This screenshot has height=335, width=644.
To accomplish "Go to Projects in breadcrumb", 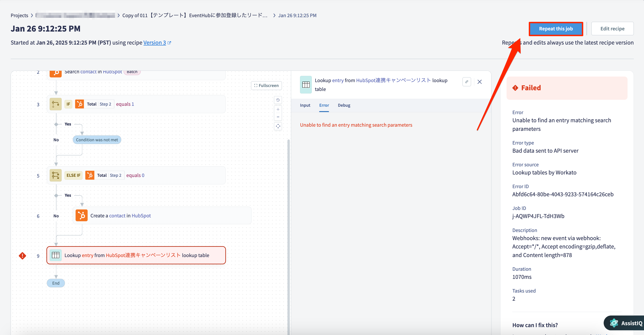I will point(19,15).
